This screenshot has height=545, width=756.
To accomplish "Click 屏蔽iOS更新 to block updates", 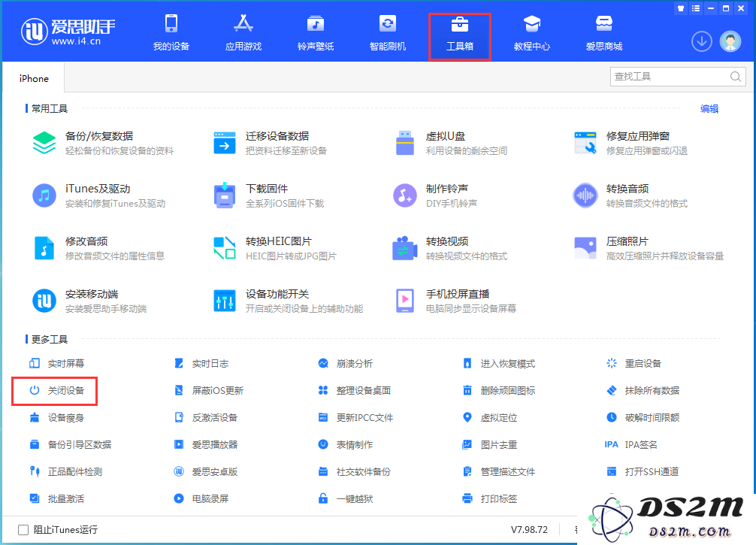I will point(209,391).
